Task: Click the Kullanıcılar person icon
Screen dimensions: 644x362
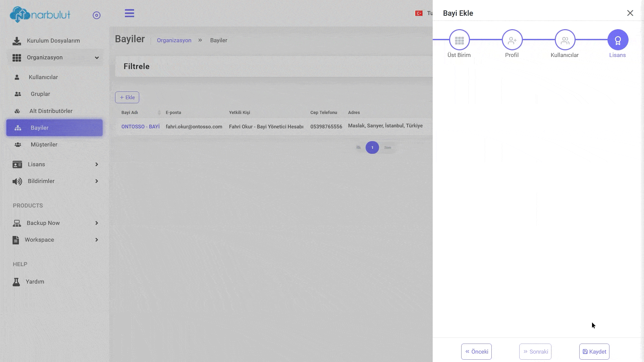Action: [x=17, y=77]
